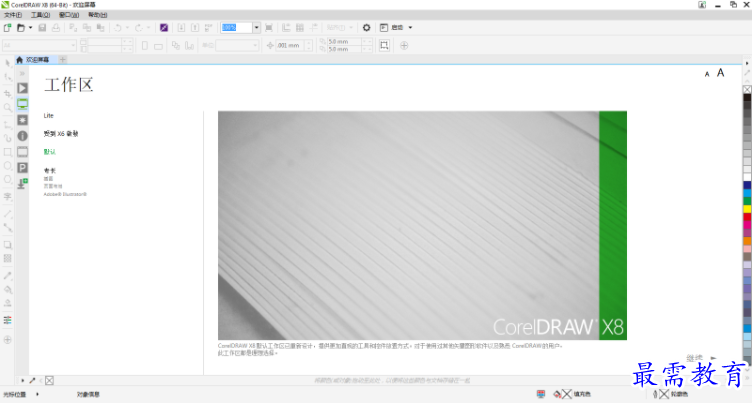Click the Publish to PDF icon
The image size is (754, 406).
208,28
